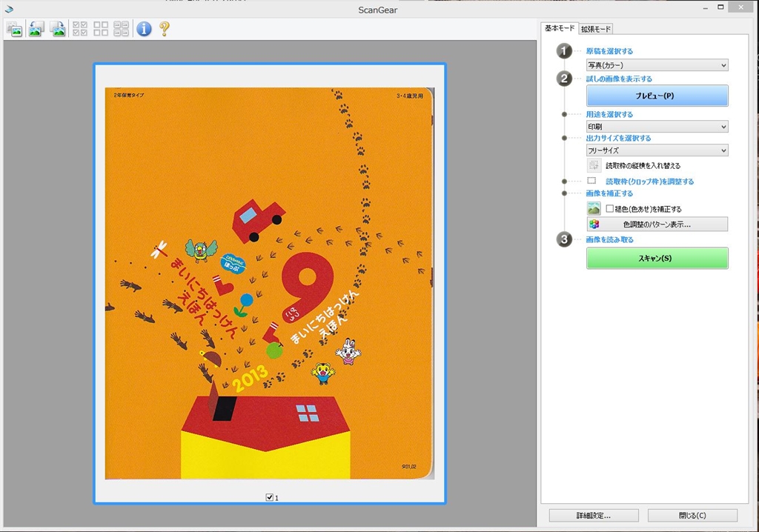
Task: Open the blue information icon
Action: point(144,29)
